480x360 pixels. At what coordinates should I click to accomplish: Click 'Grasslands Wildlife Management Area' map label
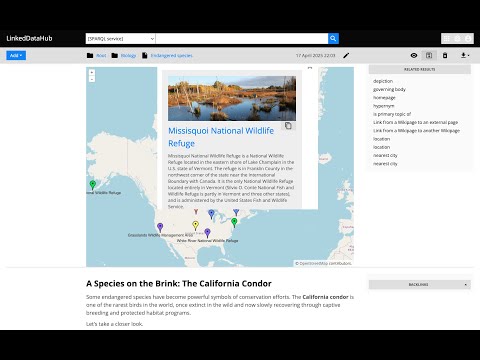(161, 235)
